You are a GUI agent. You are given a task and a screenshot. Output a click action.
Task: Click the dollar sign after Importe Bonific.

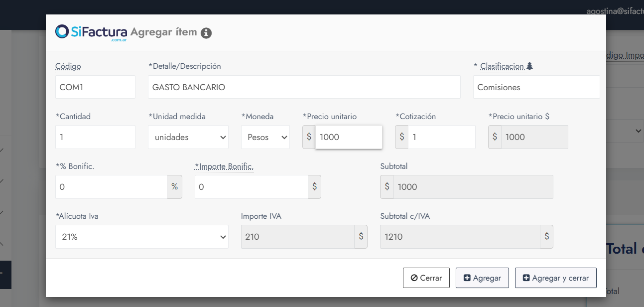pos(314,187)
